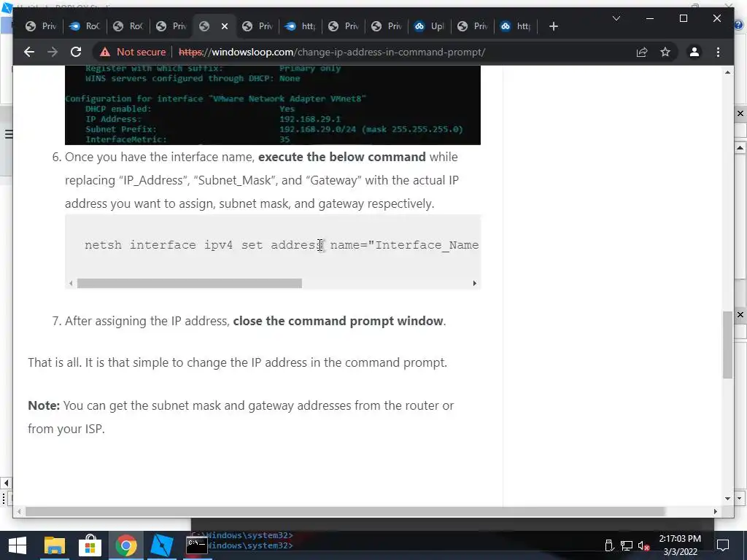Switch to the third tab labeled RoC
Screen dimensions: 747x560
coord(128,26)
